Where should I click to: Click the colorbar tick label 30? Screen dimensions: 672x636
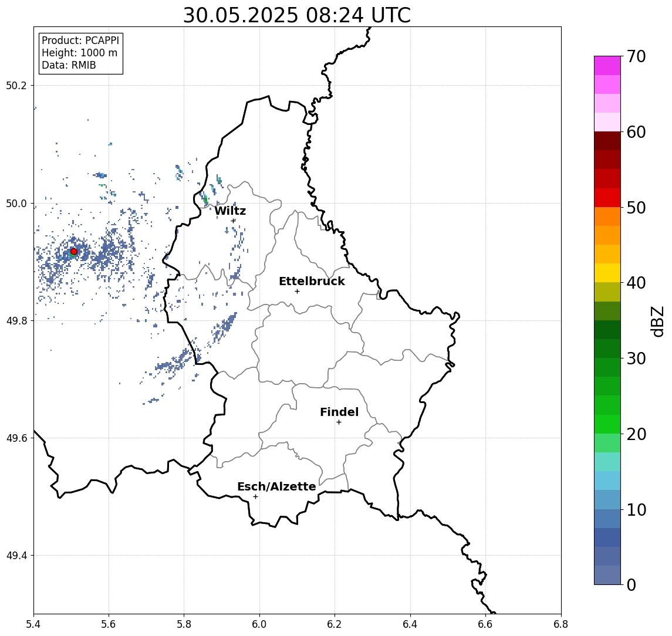click(x=636, y=358)
